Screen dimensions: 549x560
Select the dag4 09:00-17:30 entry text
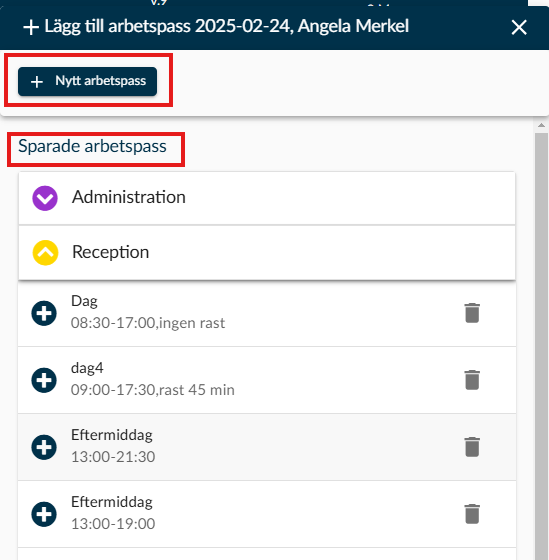pyautogui.click(x=153, y=379)
